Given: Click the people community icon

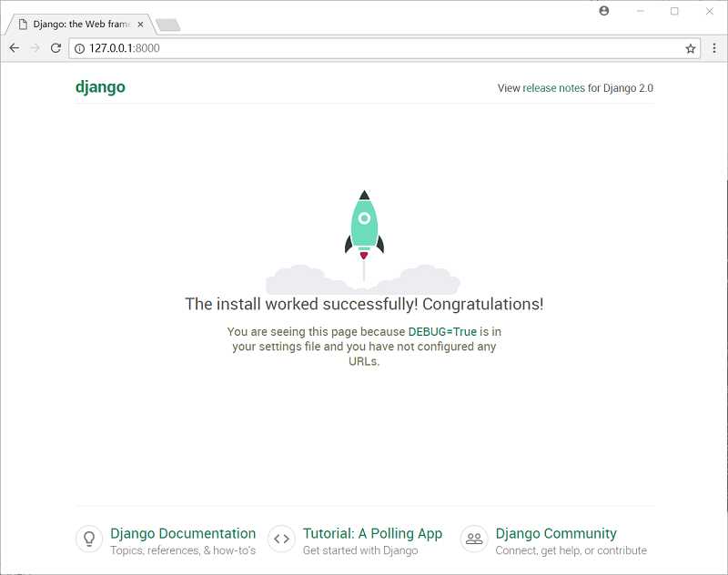Looking at the screenshot, I should (x=474, y=539).
